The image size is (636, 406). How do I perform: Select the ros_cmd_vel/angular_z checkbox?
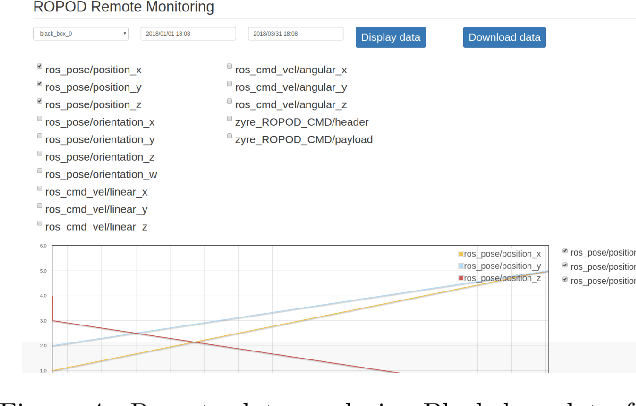pyautogui.click(x=230, y=102)
